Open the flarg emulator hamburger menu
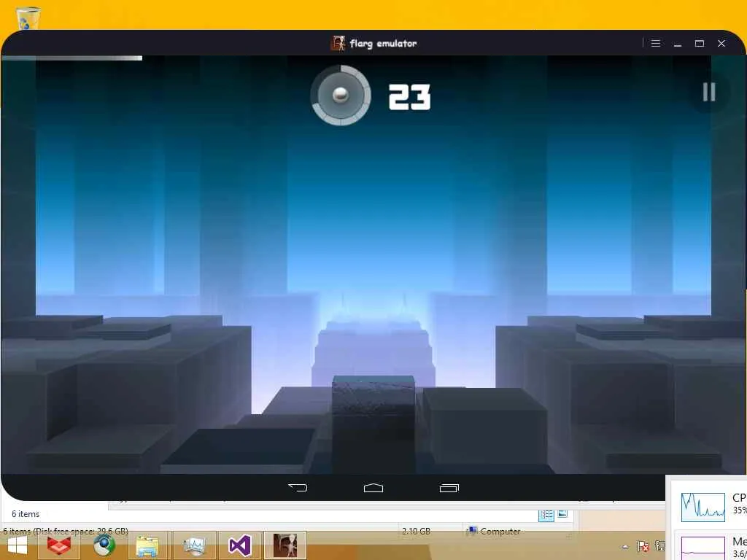This screenshot has width=747, height=560. coord(656,43)
